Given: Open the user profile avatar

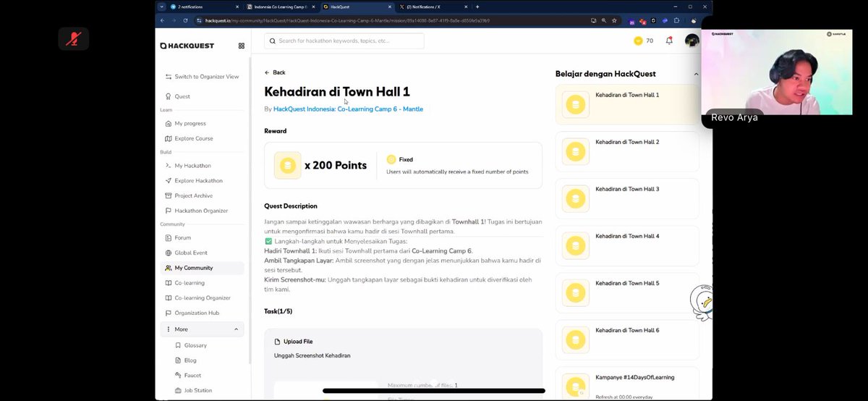Looking at the screenshot, I should pyautogui.click(x=692, y=41).
